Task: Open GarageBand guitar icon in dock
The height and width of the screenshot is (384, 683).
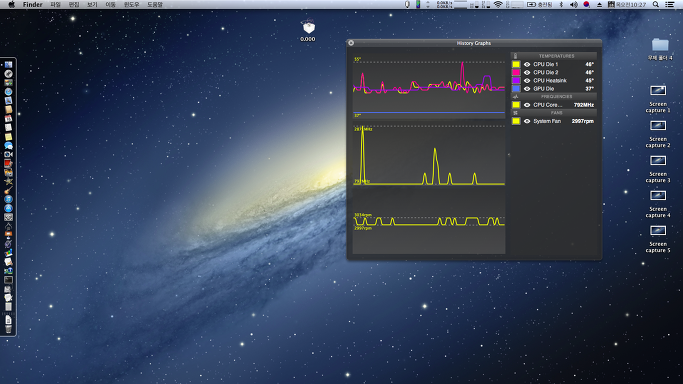Action: tap(8, 190)
